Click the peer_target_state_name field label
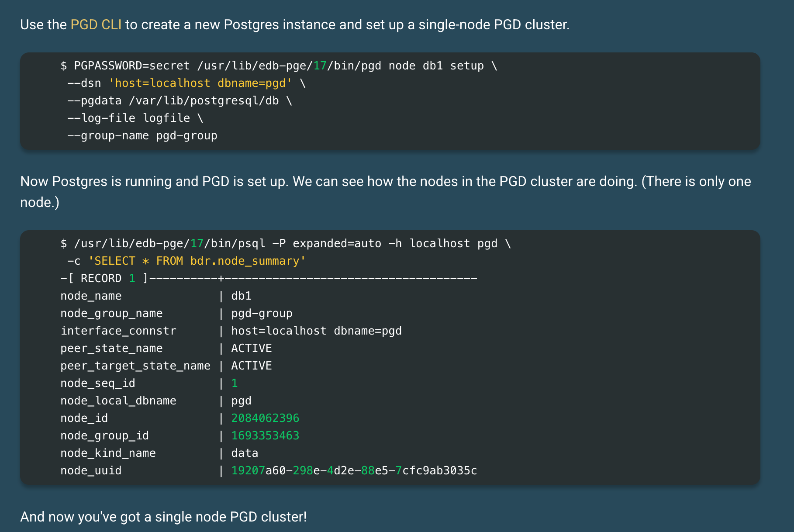The height and width of the screenshot is (532, 794). click(135, 366)
